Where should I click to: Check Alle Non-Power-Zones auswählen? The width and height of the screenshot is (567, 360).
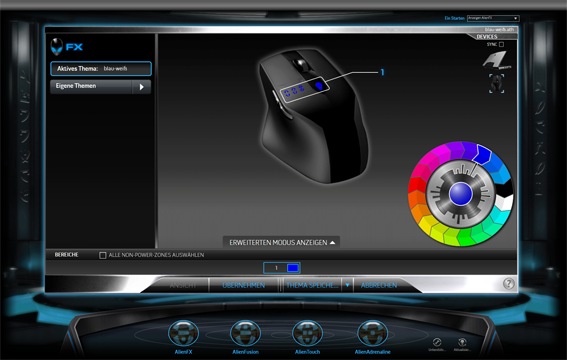[103, 255]
